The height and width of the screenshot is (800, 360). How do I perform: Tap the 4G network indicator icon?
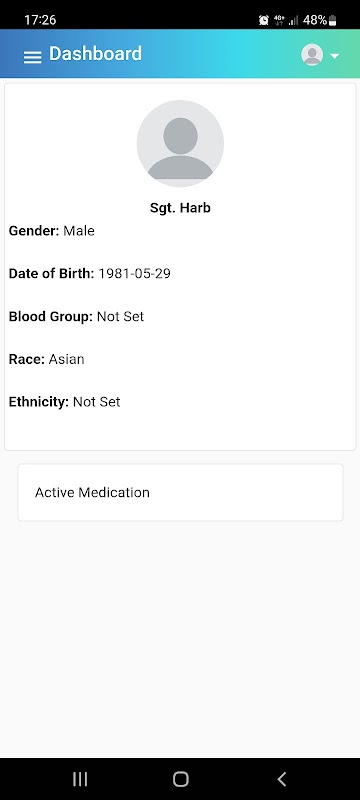tap(279, 20)
